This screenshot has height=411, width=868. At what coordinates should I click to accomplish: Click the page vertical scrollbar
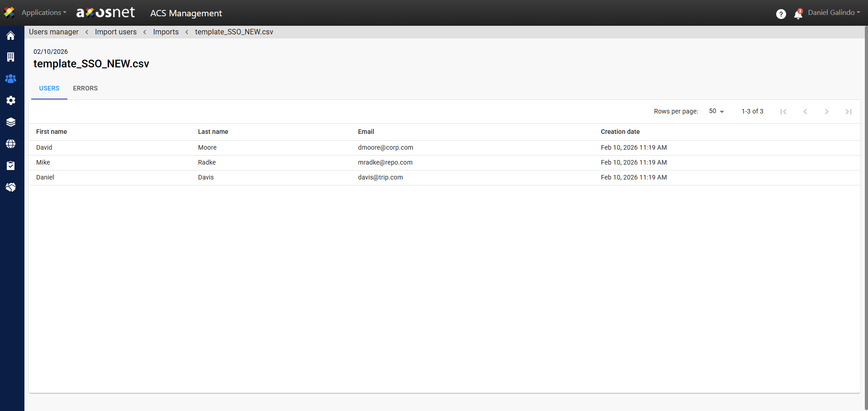(866, 217)
